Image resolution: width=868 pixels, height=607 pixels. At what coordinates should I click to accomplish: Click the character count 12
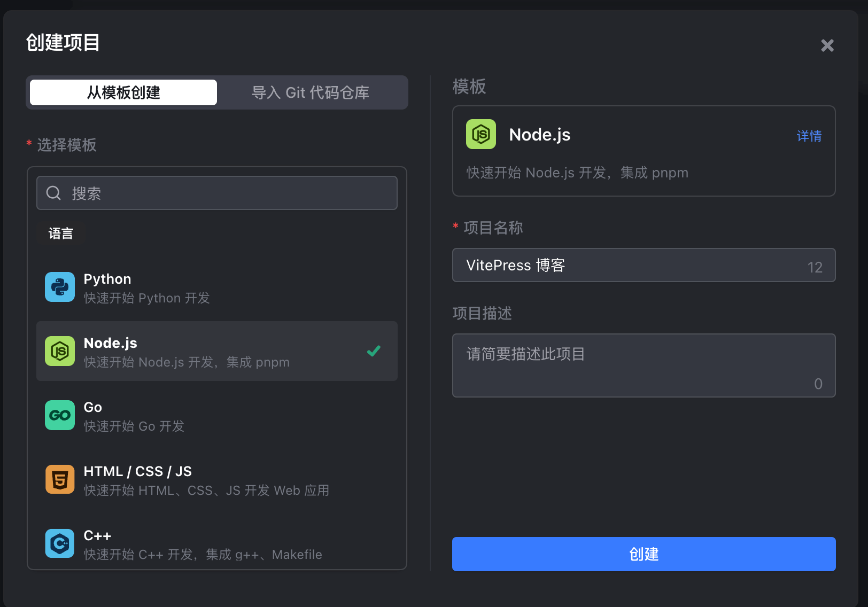(x=815, y=267)
